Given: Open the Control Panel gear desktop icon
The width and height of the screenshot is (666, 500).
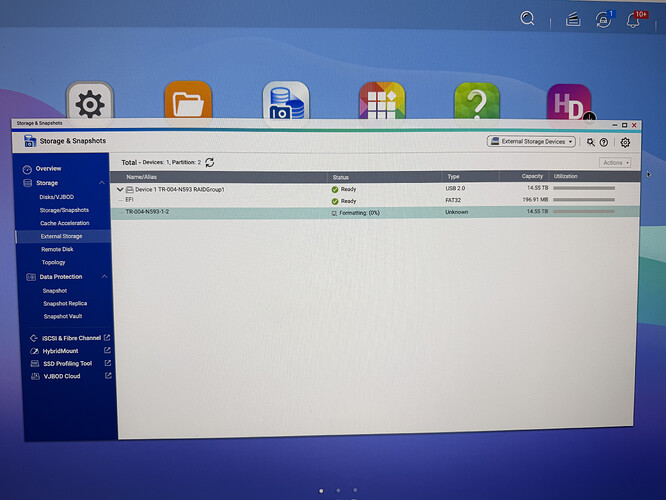Looking at the screenshot, I should coord(90,101).
